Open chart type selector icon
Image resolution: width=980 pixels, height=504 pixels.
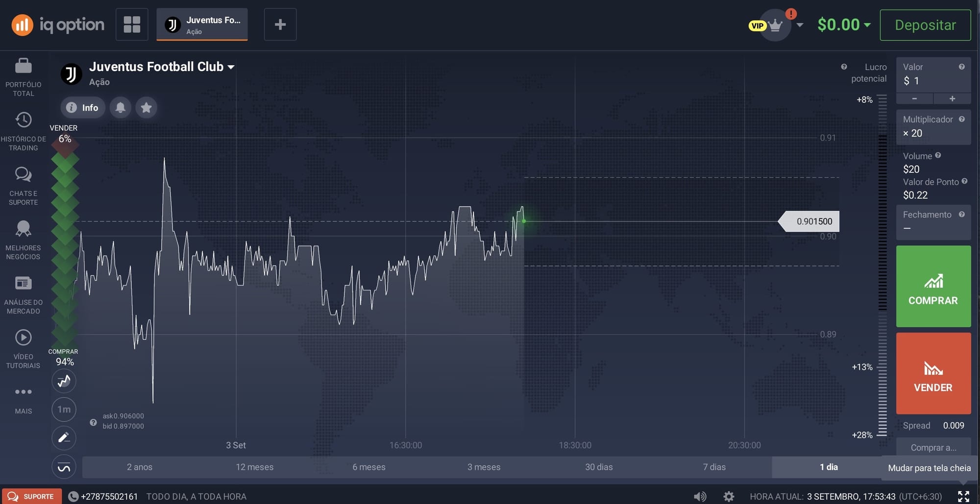point(64,381)
